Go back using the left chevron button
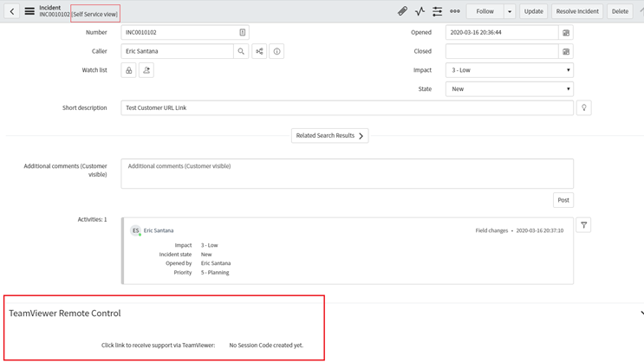Image resolution: width=644 pixels, height=362 pixels. (x=12, y=11)
